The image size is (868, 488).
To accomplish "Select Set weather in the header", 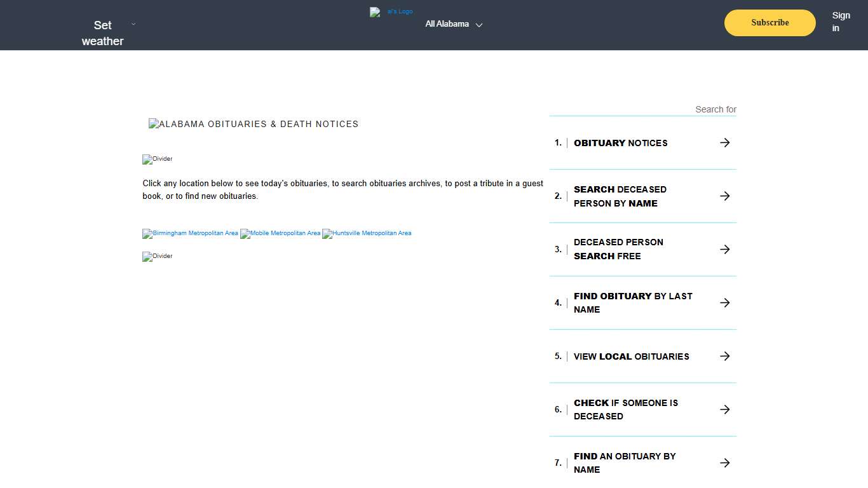I will point(102,33).
